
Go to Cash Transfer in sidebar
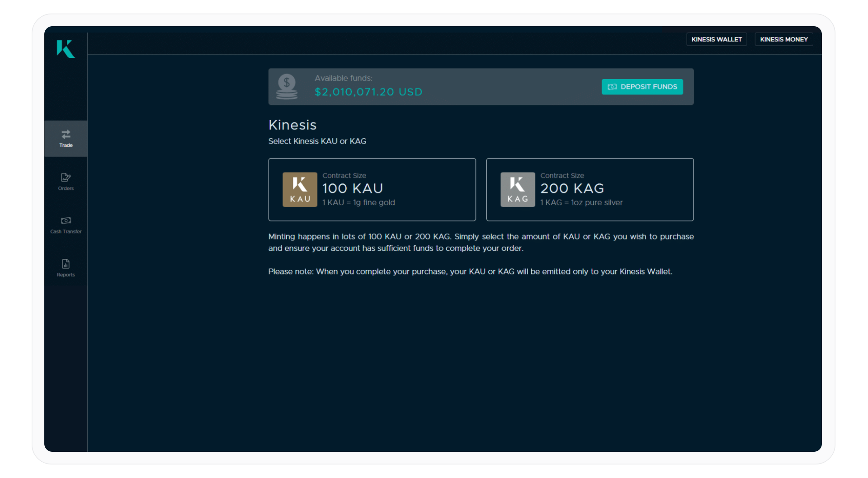point(66,225)
